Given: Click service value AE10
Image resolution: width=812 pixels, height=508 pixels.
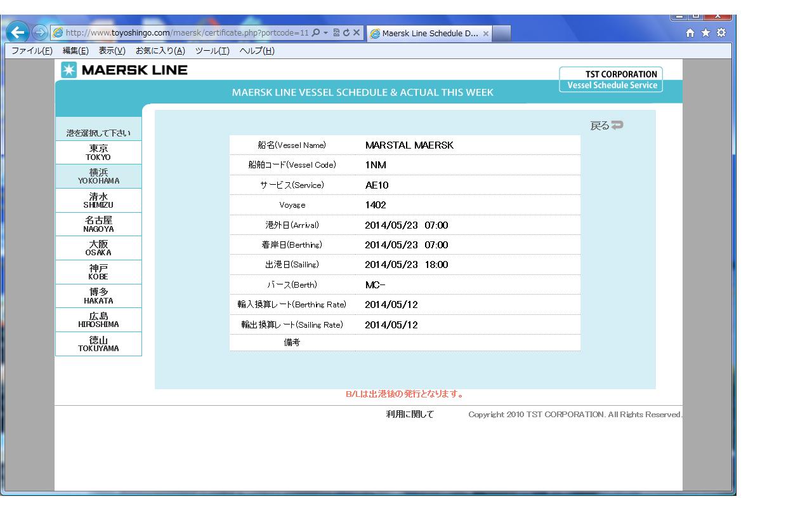Looking at the screenshot, I should coord(376,185).
